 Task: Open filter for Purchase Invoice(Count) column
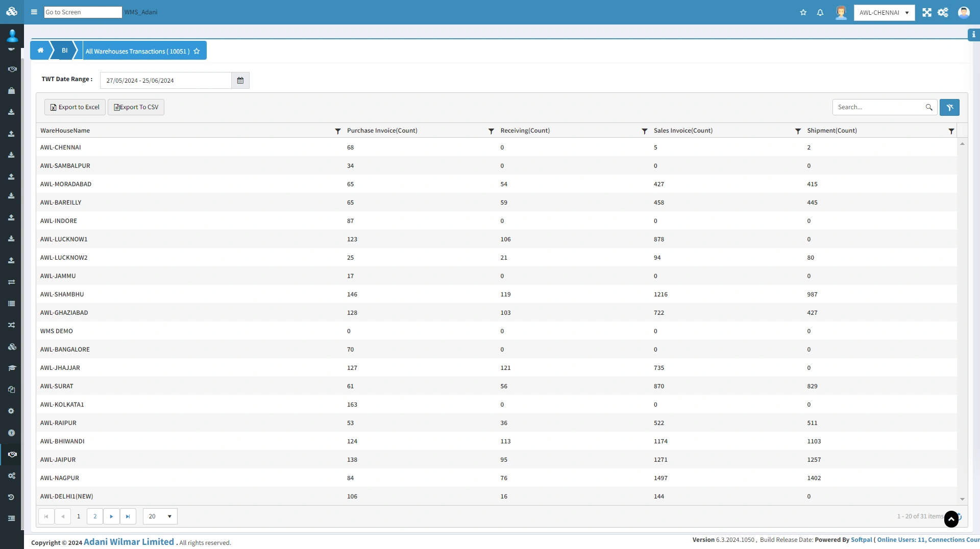(x=491, y=131)
